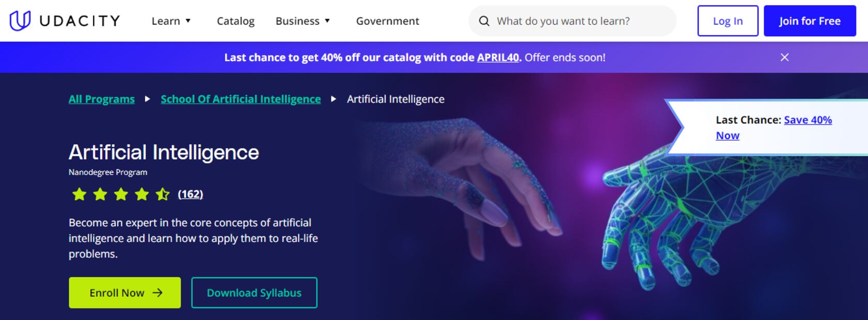Click the Download Syllabus button
The width and height of the screenshot is (868, 320).
[254, 293]
